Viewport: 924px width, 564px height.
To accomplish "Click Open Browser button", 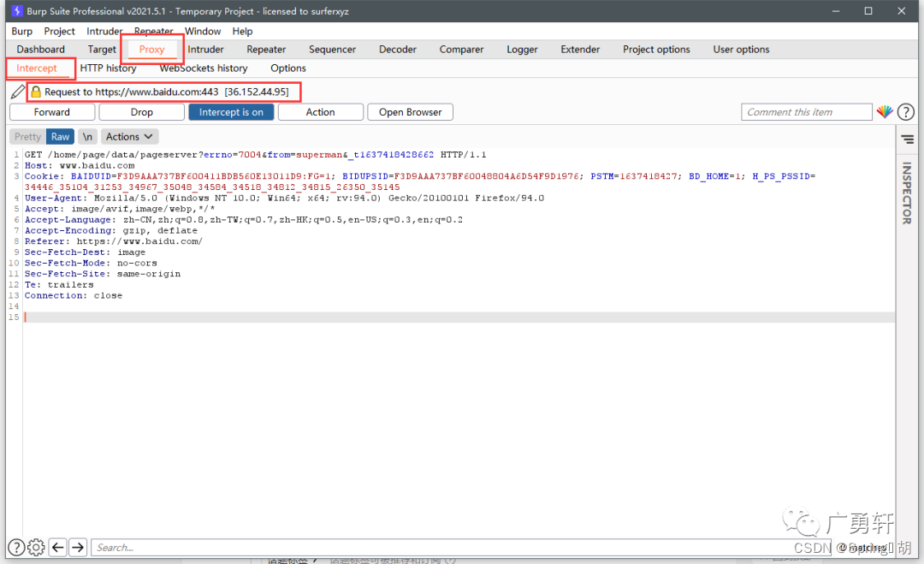I will point(410,112).
